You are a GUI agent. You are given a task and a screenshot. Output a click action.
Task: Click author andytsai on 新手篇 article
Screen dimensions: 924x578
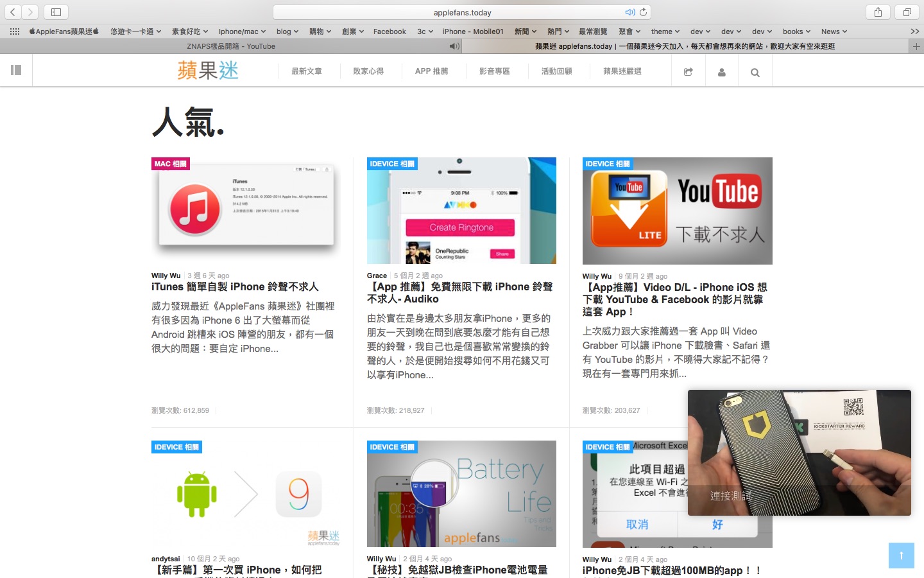tap(166, 559)
